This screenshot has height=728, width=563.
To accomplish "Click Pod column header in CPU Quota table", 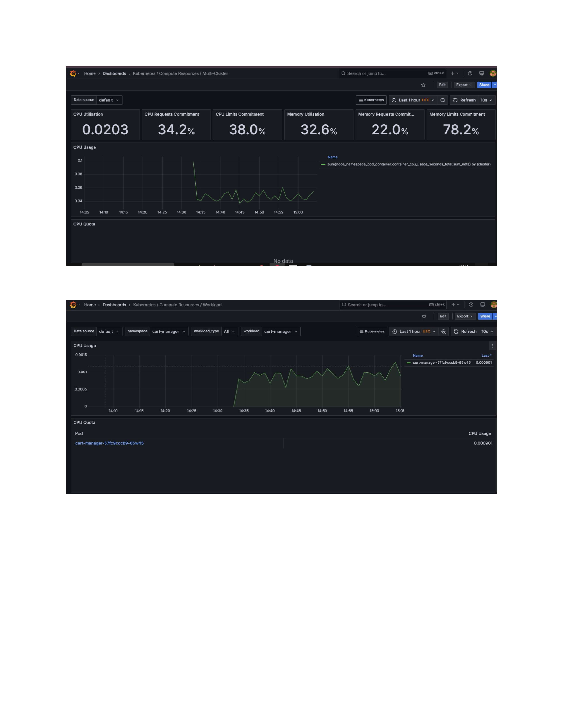I will (x=79, y=433).
